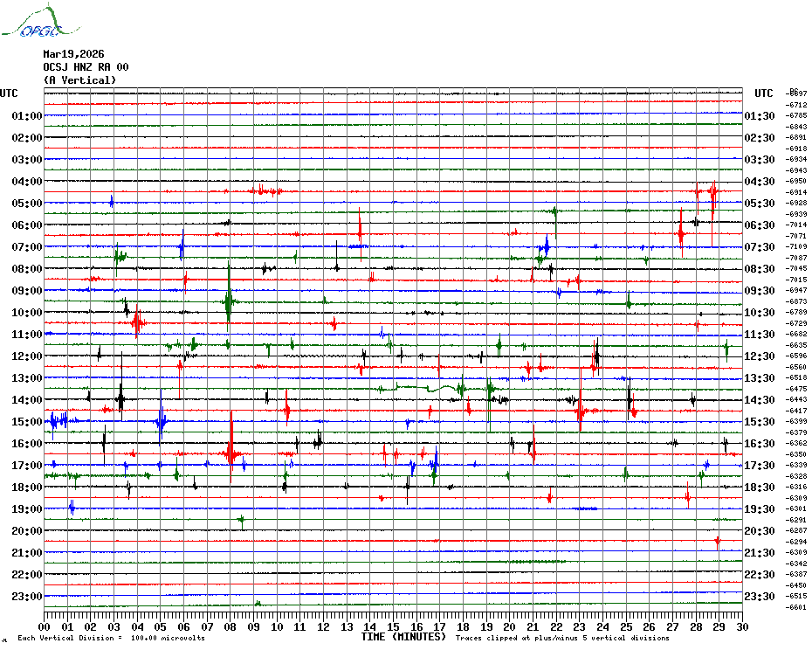Click the 03:30 half-hour label
The height and width of the screenshot is (650, 812).
click(760, 160)
